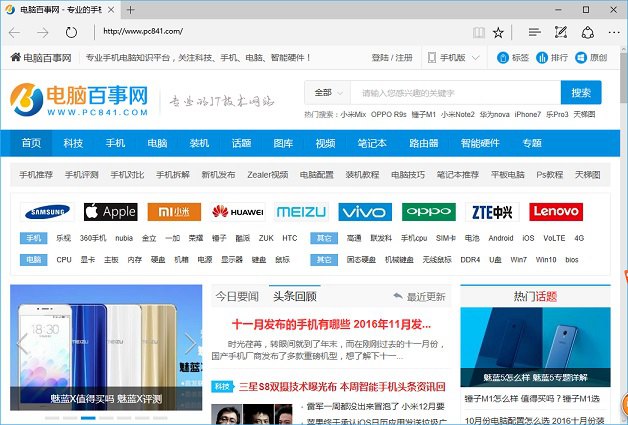The width and height of the screenshot is (628, 425).
Task: Select the highlighted blue carousel indicator
Action: (88, 418)
